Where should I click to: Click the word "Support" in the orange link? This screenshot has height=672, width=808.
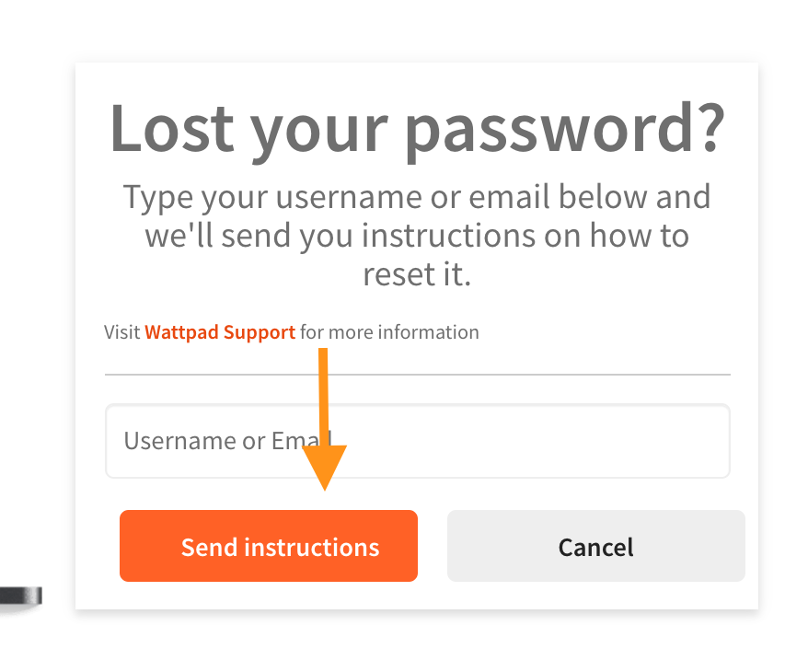coord(260,333)
